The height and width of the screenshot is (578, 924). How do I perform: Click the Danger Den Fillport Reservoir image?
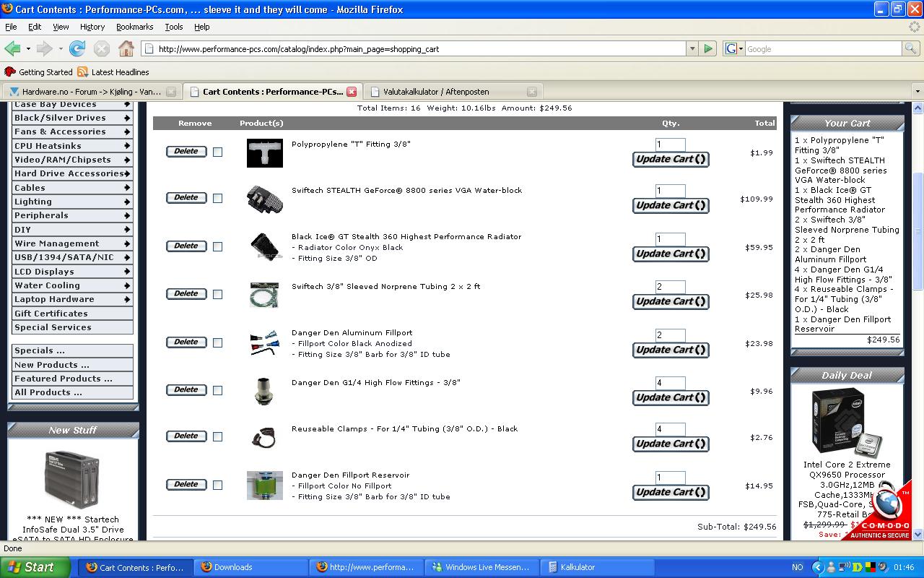[x=265, y=486]
